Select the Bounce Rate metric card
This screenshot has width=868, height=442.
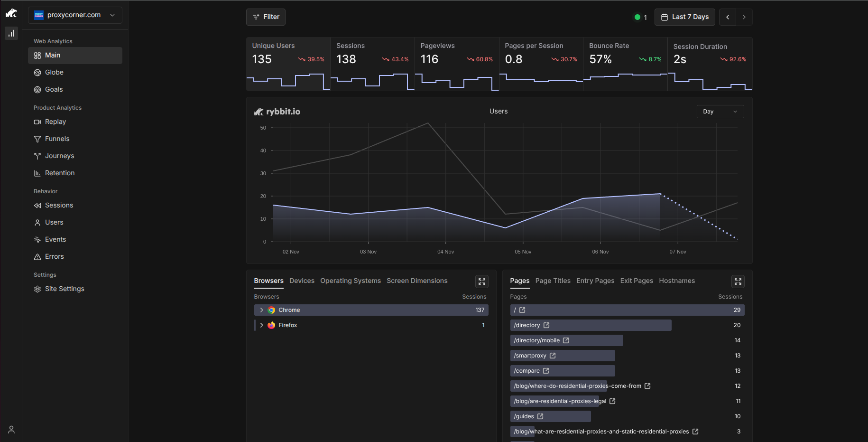pos(625,64)
